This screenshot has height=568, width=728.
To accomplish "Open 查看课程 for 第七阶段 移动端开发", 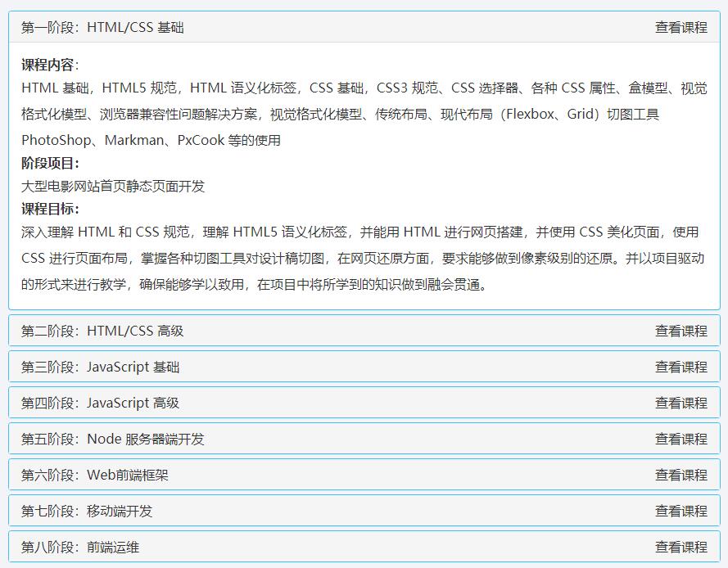I will (681, 511).
